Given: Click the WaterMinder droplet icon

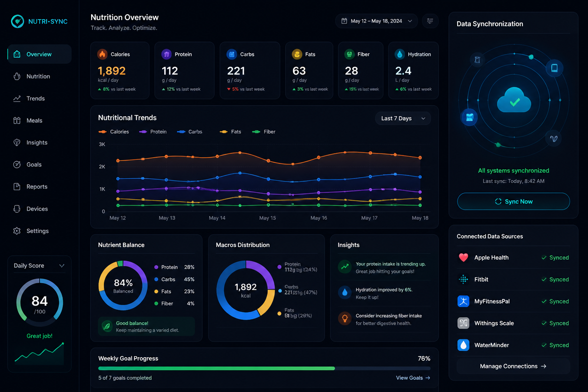Looking at the screenshot, I should (x=463, y=345).
